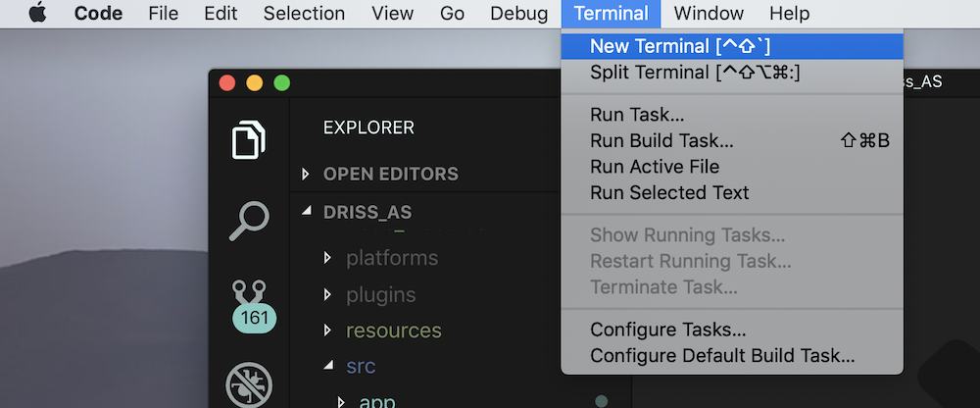Open the Code application menu
Viewport: 980px width, 408px height.
[99, 13]
